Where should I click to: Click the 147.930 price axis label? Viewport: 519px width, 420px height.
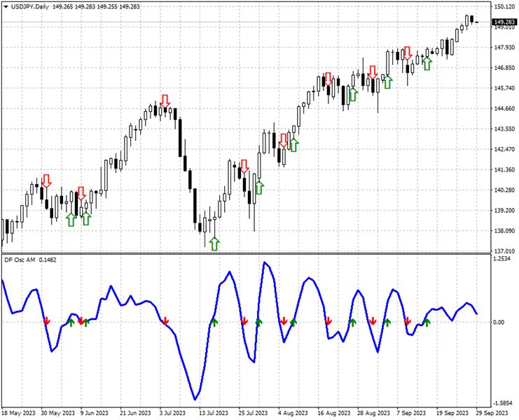504,48
